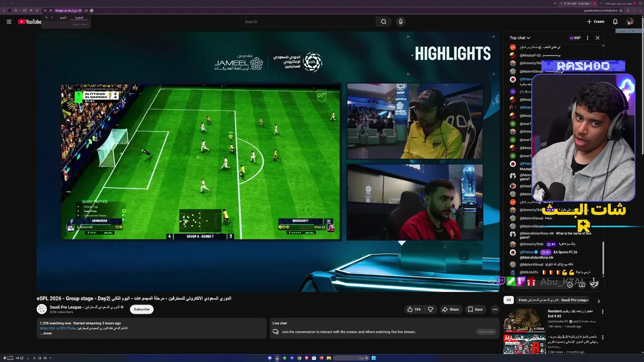This screenshot has width=644, height=362.
Task: Open YouTube notifications bell
Action: point(615,22)
